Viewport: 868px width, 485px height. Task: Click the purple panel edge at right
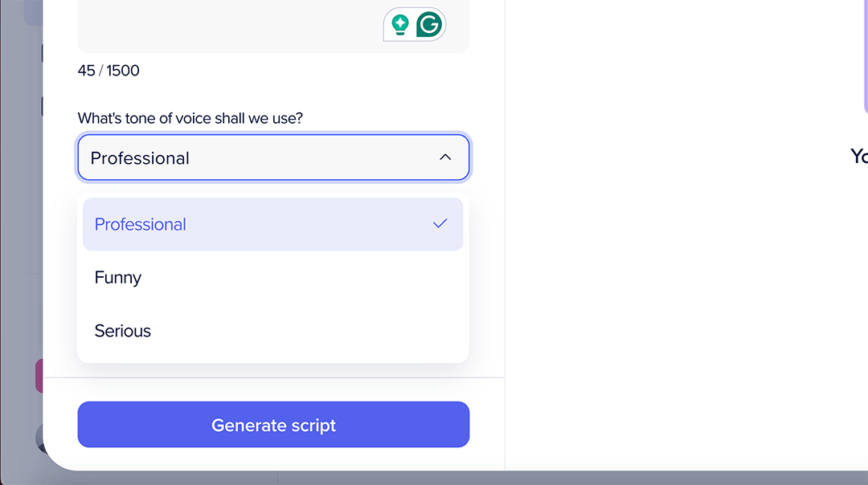tap(866, 55)
